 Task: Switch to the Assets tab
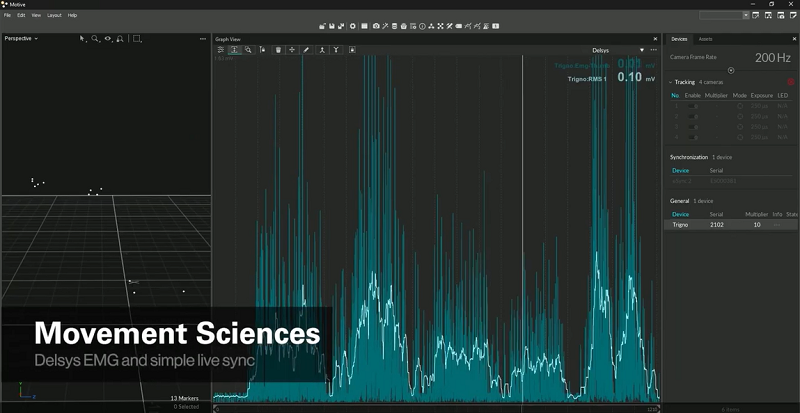(705, 39)
